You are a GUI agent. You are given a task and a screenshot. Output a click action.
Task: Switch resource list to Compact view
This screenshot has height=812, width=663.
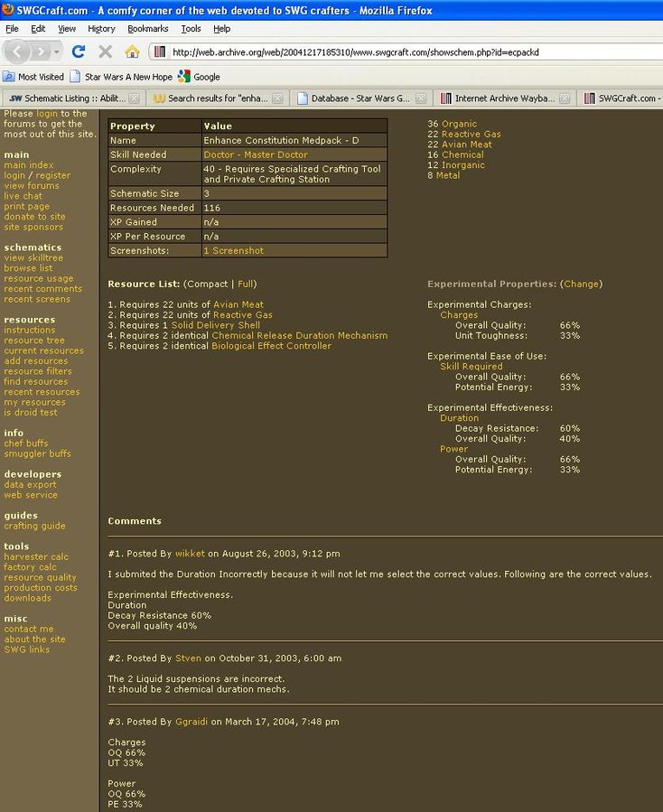205,284
